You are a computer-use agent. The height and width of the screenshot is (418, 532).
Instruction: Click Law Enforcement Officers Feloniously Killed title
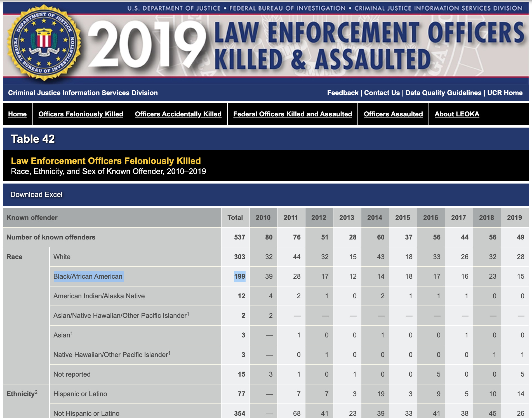[106, 161]
